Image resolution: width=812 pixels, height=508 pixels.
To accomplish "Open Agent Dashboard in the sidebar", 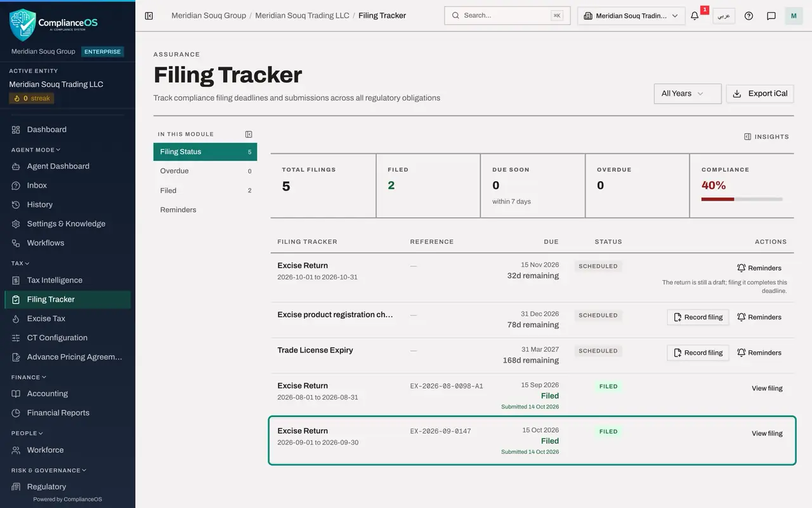I will pos(68,166).
